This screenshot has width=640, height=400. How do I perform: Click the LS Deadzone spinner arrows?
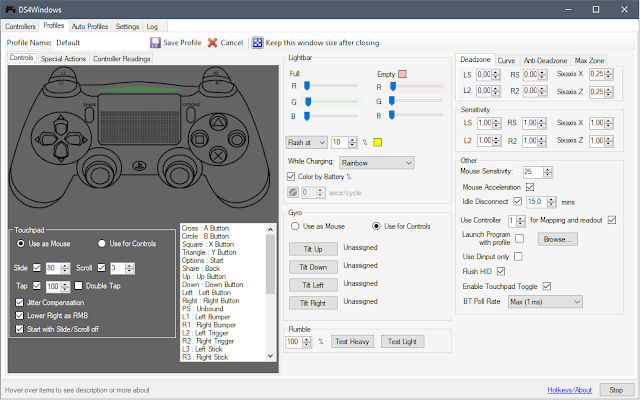coord(496,75)
